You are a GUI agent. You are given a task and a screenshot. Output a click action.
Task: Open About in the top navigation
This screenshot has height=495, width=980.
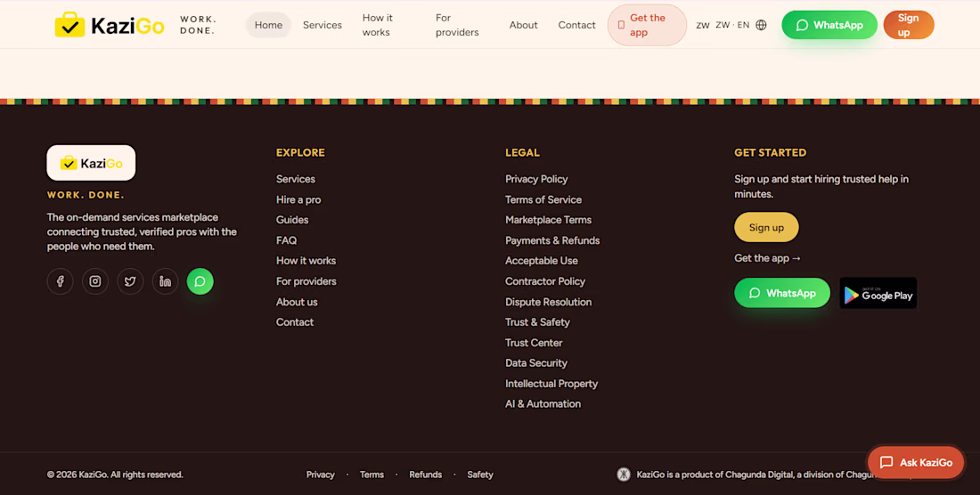[523, 25]
